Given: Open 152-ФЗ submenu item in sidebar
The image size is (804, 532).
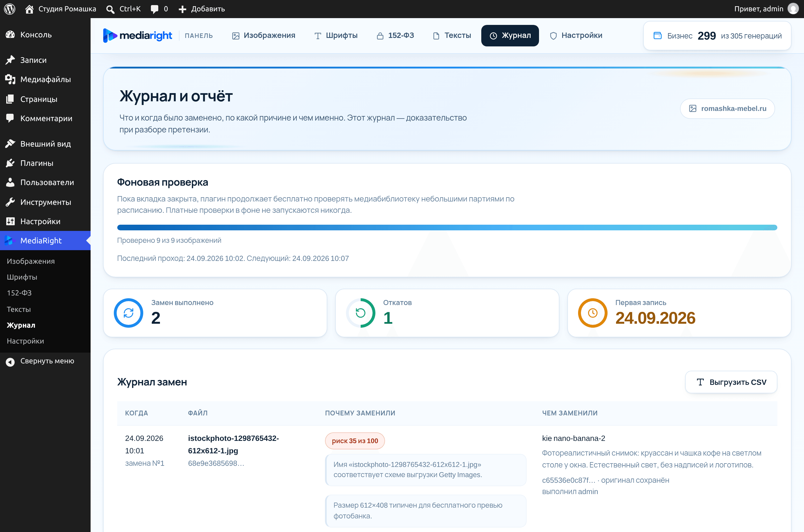Looking at the screenshot, I should pyautogui.click(x=19, y=293).
